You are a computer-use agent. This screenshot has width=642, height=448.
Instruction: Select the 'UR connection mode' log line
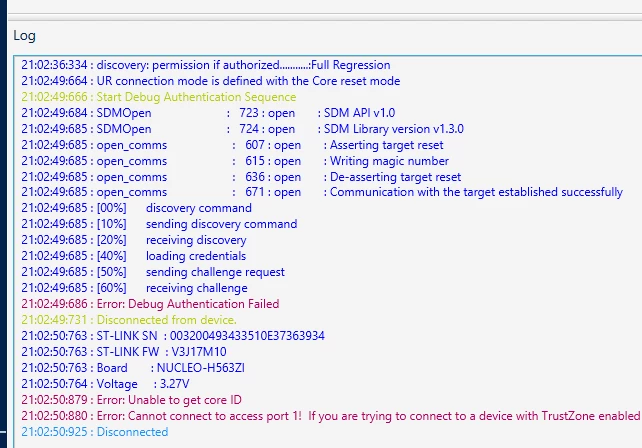click(210, 81)
